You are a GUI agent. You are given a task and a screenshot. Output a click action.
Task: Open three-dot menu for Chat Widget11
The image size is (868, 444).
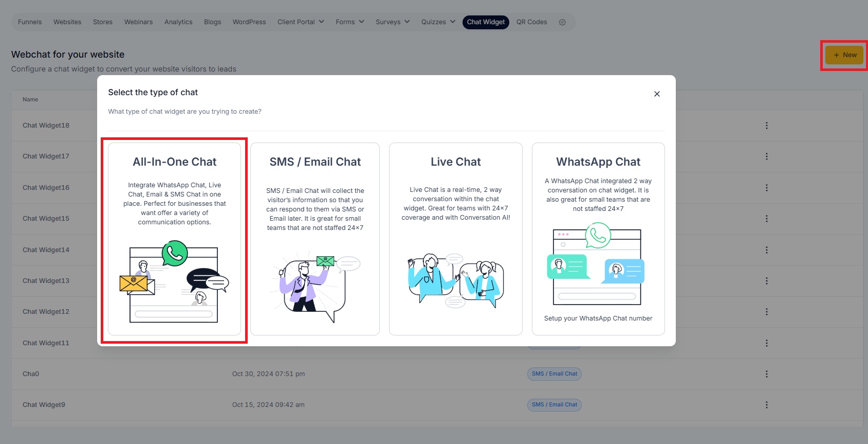click(766, 343)
